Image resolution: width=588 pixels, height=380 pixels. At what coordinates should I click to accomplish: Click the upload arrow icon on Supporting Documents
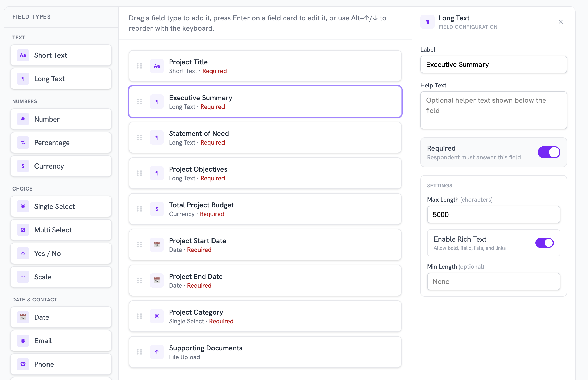click(x=157, y=352)
